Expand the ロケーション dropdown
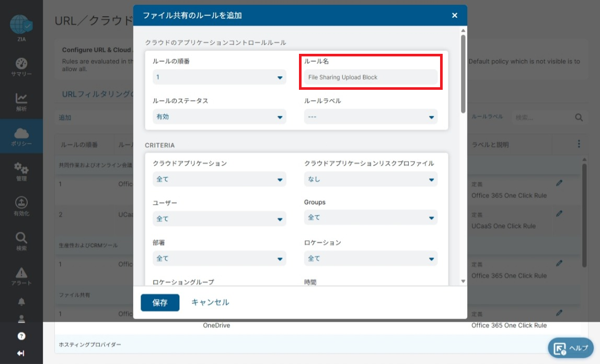The height and width of the screenshot is (364, 600). (x=371, y=259)
